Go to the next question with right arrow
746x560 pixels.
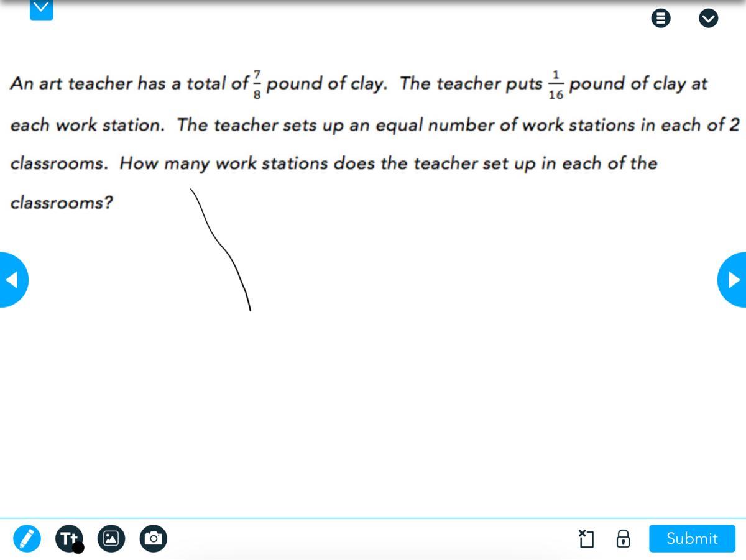point(732,280)
